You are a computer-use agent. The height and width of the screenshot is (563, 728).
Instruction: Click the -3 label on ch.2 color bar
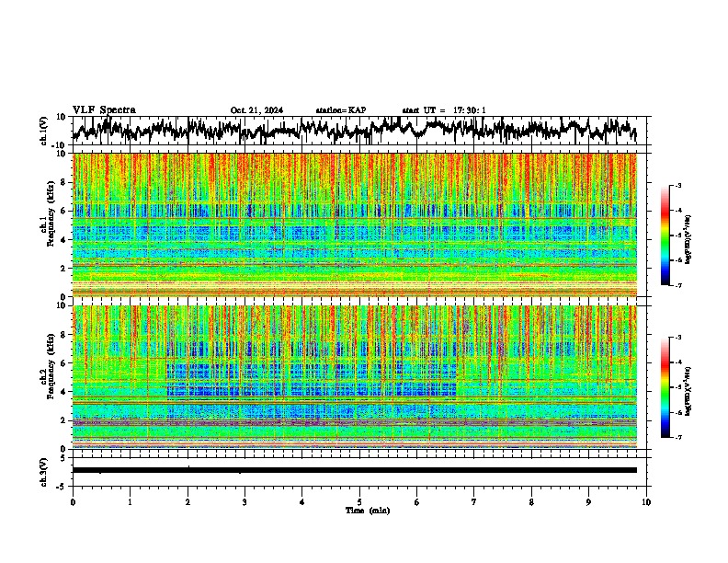pyautogui.click(x=677, y=338)
